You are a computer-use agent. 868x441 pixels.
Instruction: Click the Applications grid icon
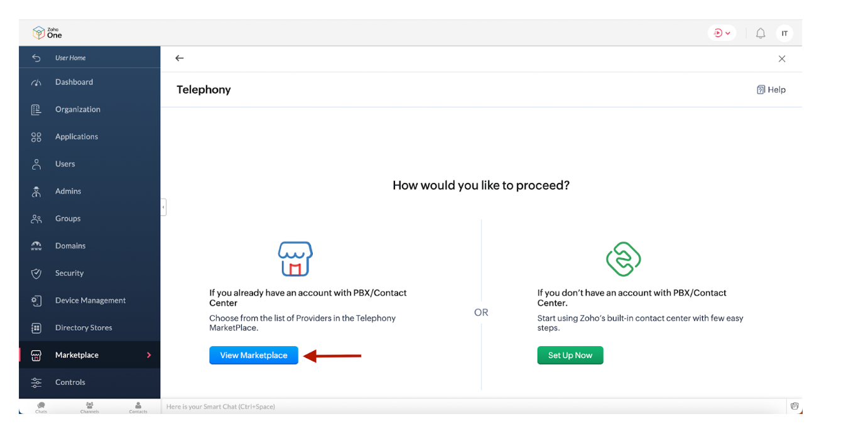(36, 137)
